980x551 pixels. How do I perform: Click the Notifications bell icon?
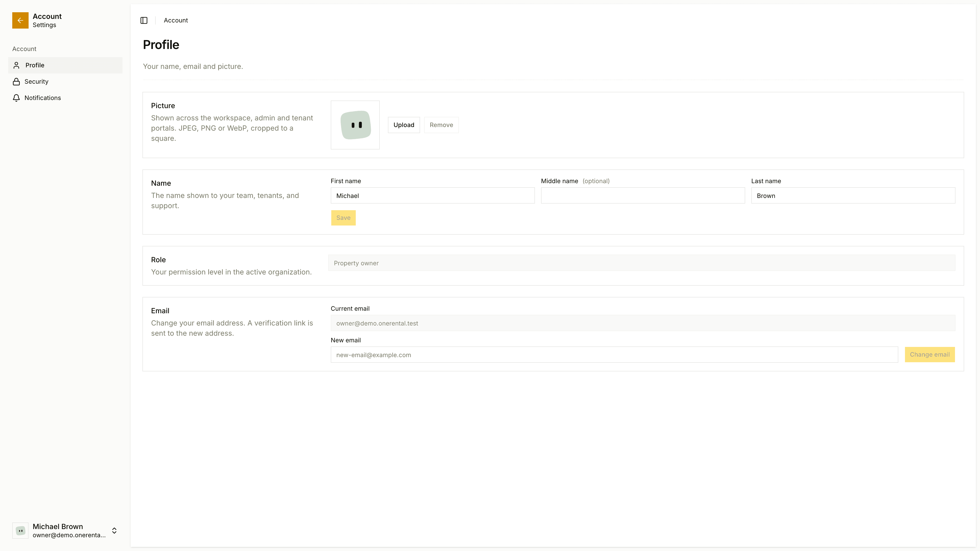coord(16,98)
